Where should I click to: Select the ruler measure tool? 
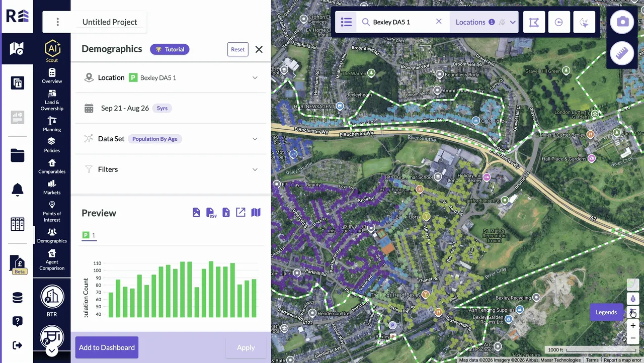click(x=622, y=54)
